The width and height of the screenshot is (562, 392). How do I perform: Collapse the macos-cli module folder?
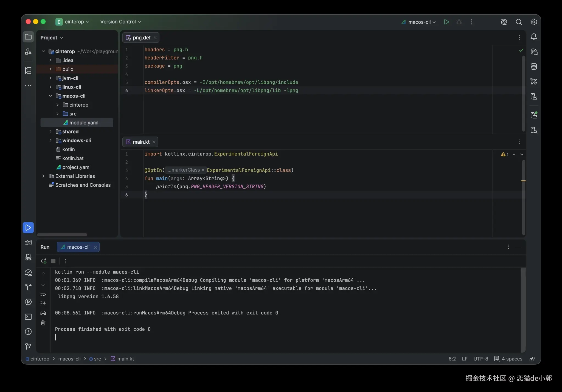[x=50, y=96]
